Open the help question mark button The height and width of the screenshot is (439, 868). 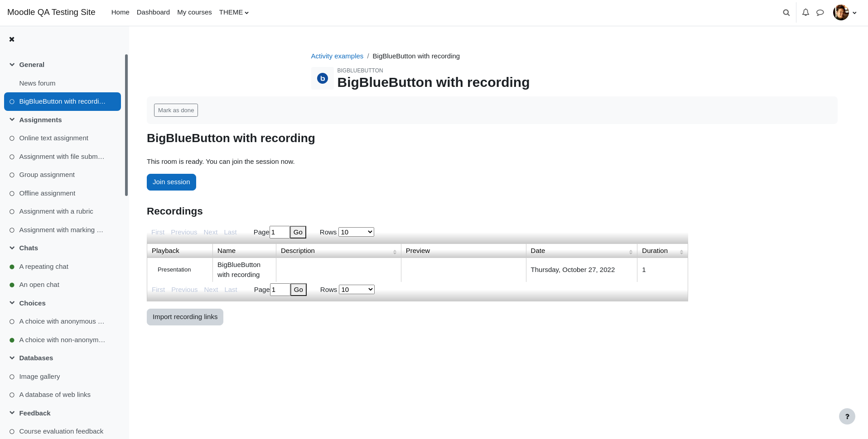tap(847, 416)
